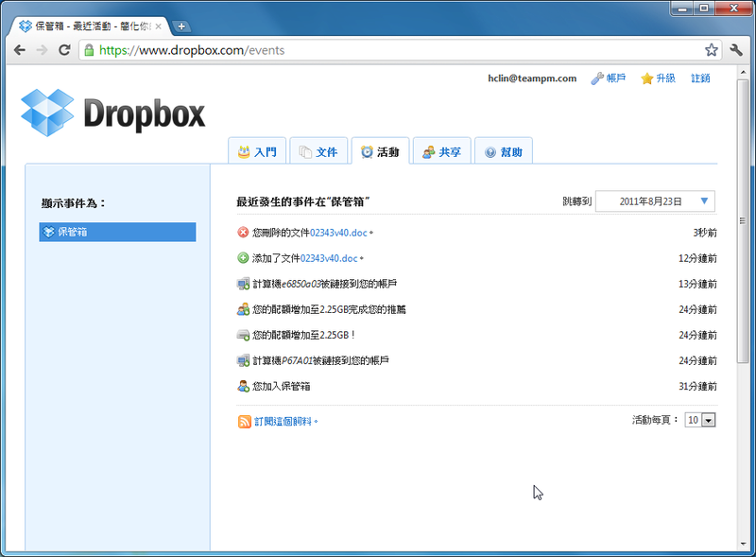Reload the page with refresh icon
The width and height of the screenshot is (756, 557).
[x=64, y=50]
